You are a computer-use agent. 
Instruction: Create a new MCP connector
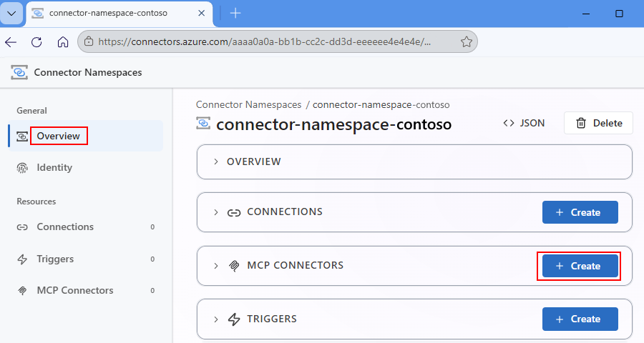[580, 266]
